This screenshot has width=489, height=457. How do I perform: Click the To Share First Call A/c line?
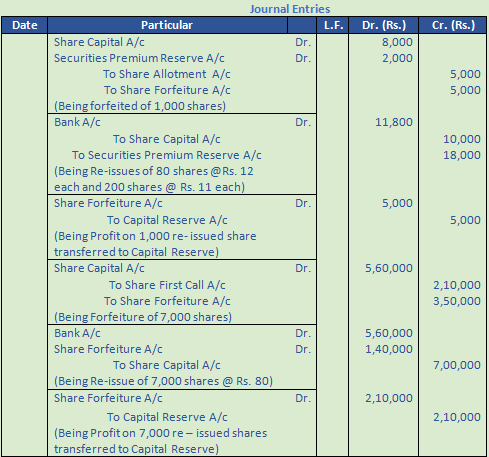click(x=167, y=285)
